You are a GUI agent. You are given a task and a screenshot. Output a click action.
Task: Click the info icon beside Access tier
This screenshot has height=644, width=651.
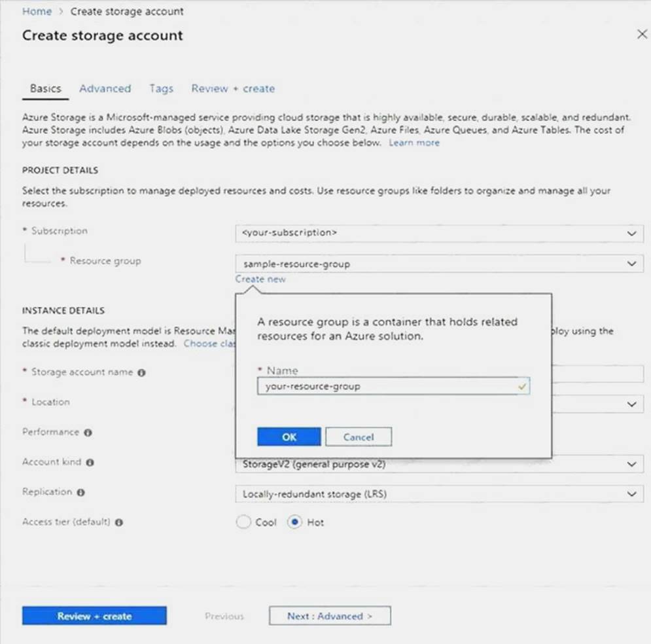[x=120, y=522]
